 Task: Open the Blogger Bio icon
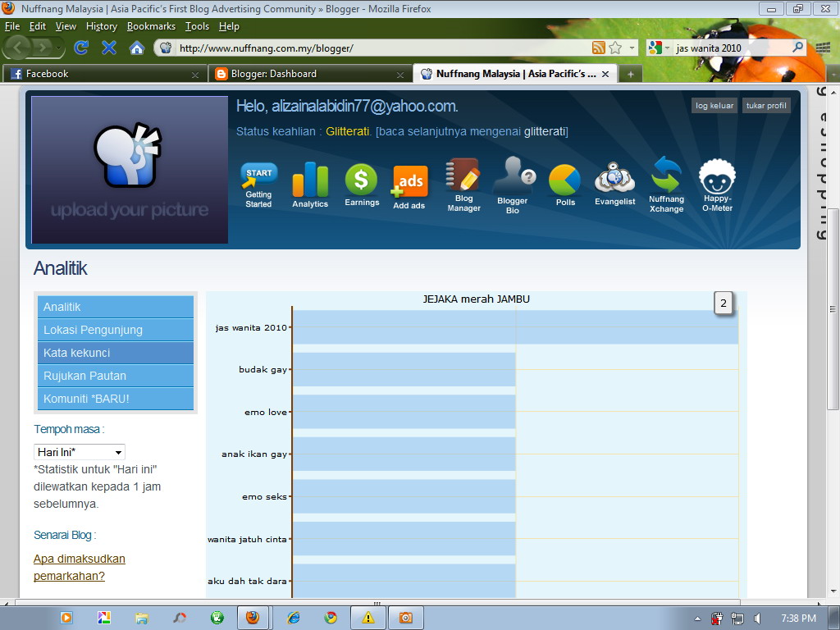[513, 185]
